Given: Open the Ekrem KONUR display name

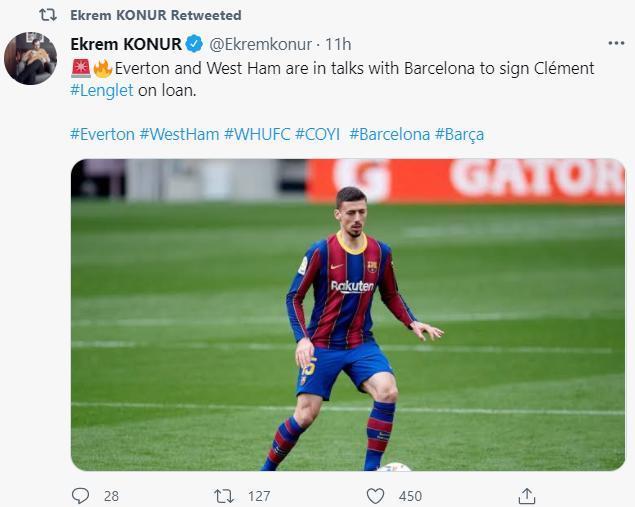Looking at the screenshot, I should coord(126,44).
